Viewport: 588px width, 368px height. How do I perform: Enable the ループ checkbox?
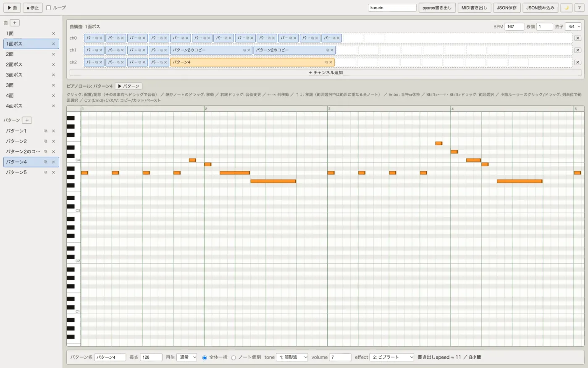pyautogui.click(x=48, y=8)
